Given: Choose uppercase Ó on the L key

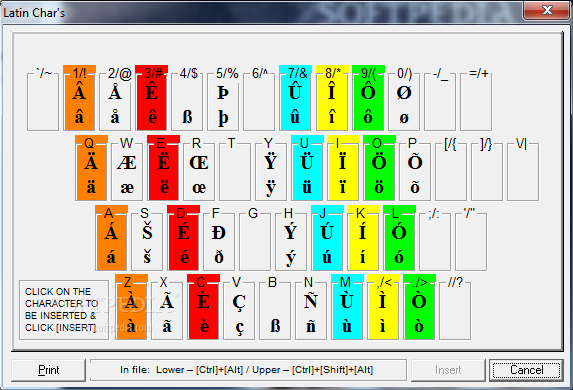Looking at the screenshot, I should pyautogui.click(x=399, y=232).
